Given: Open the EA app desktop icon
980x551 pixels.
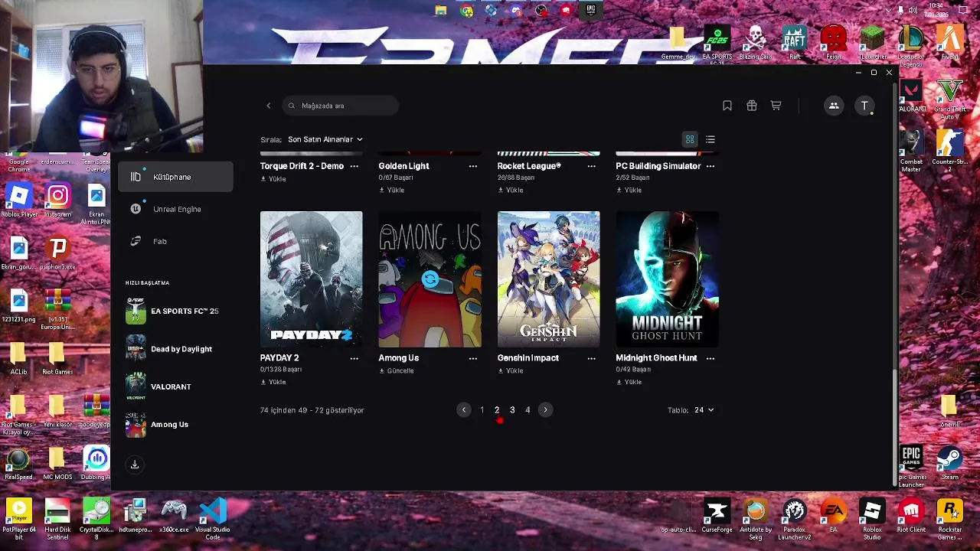Looking at the screenshot, I should pos(833,516).
